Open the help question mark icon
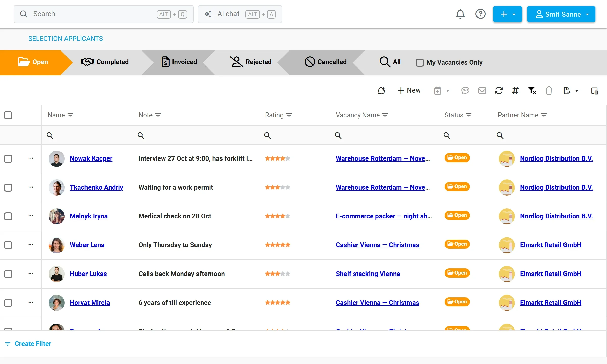607x364 pixels. pyautogui.click(x=480, y=14)
